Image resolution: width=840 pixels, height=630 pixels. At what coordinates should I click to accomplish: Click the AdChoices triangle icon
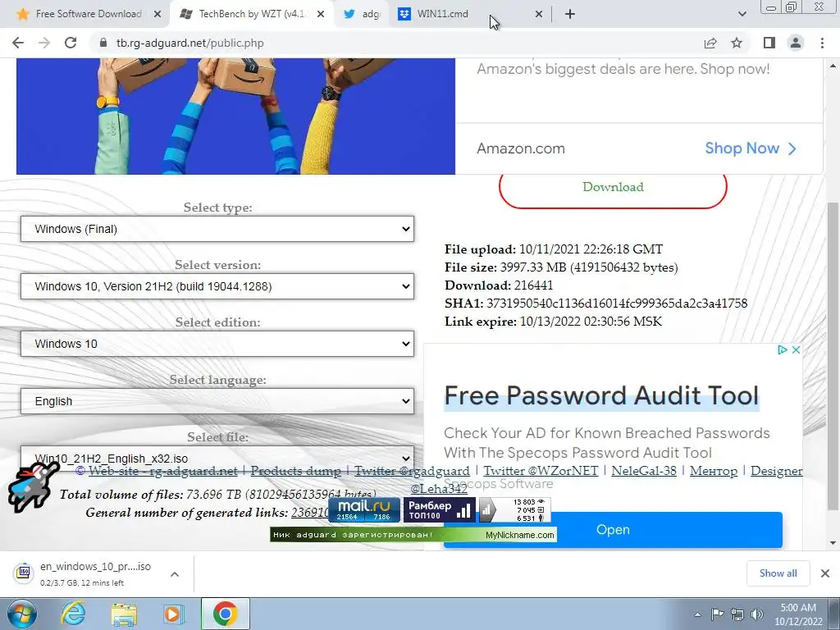click(x=782, y=349)
